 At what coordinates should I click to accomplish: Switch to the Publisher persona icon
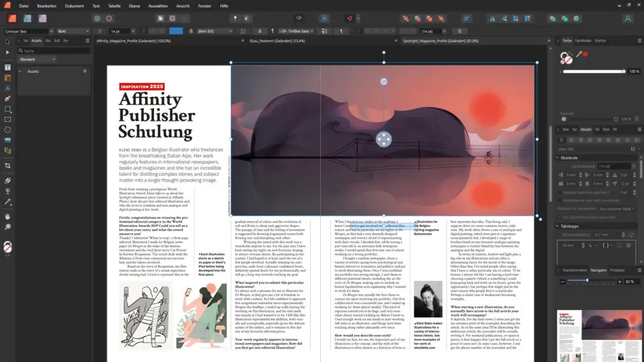(x=13, y=18)
